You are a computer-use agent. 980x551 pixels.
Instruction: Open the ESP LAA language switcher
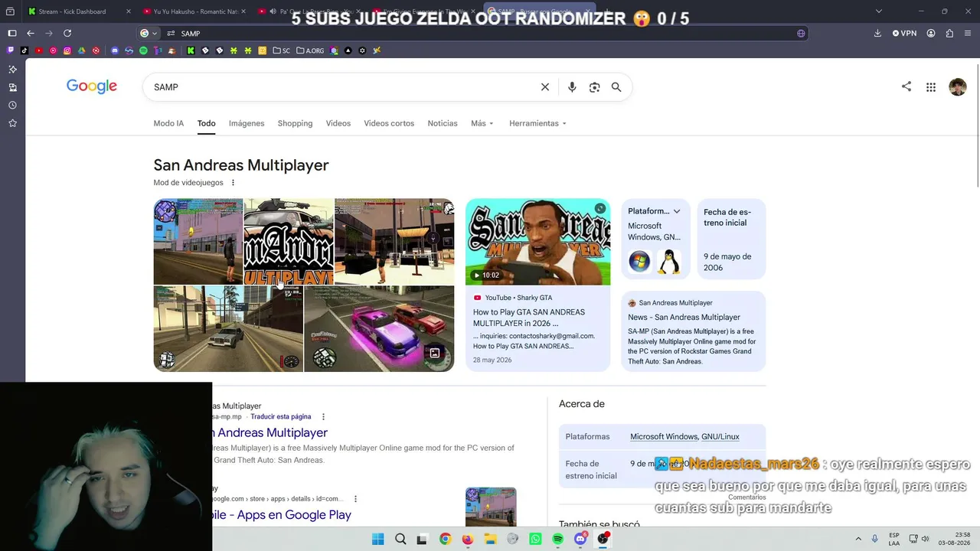(894, 539)
